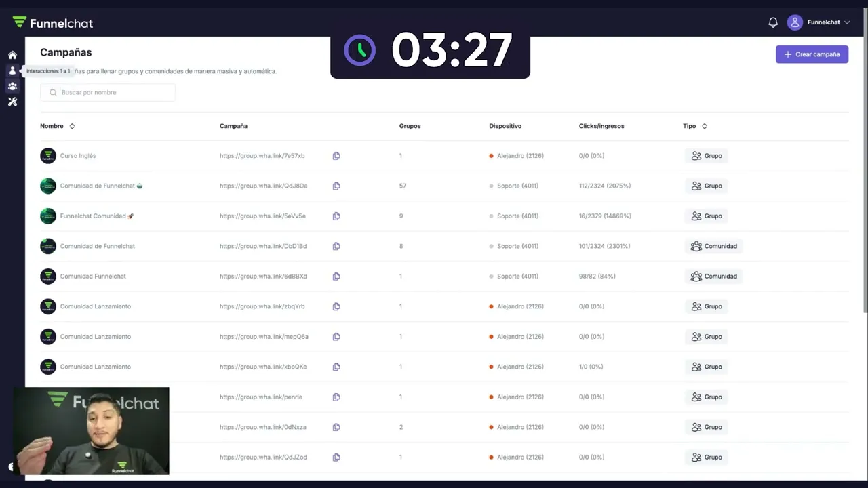The width and height of the screenshot is (868, 488).
Task: Click Comunidad badge for Comunidad Funnelchat
Action: pyautogui.click(x=713, y=277)
